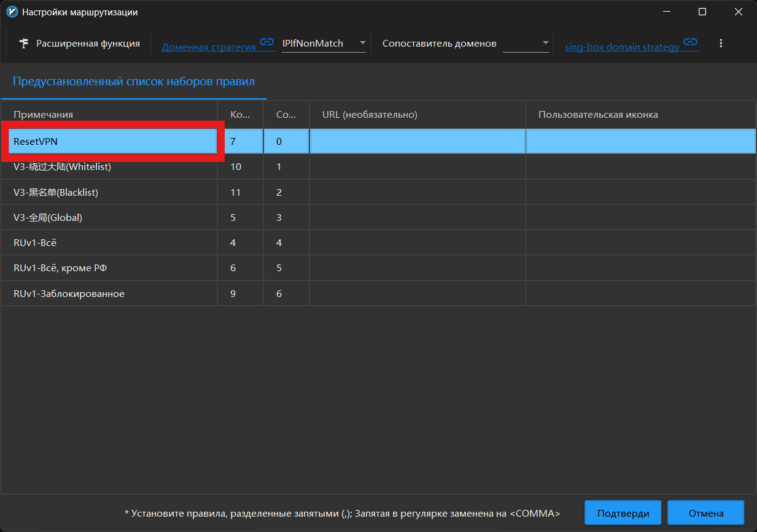Viewport: 757px width, 532px height.
Task: Expand the Сопоставитель доменов dropdown
Action: tap(526, 44)
